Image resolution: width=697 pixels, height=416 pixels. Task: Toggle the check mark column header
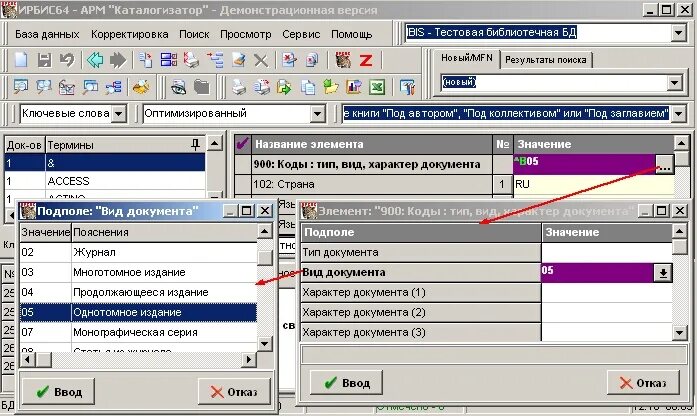(243, 144)
